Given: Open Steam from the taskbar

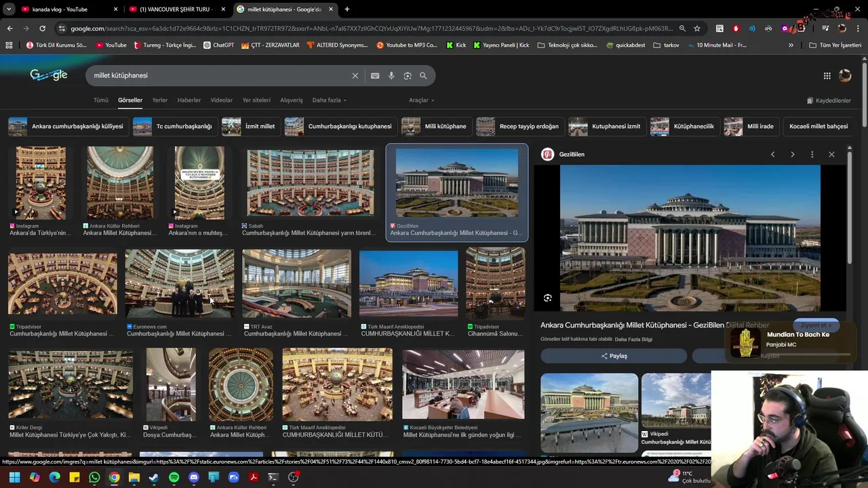Looking at the screenshot, I should click(154, 477).
